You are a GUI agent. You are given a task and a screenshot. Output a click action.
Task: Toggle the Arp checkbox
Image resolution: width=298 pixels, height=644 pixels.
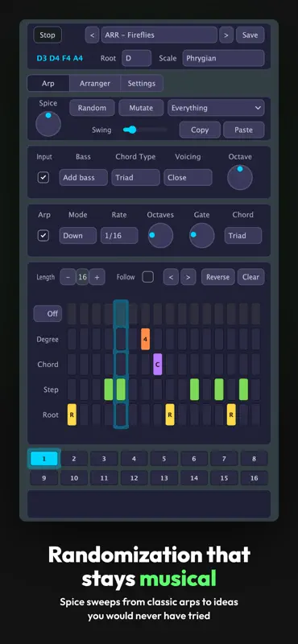[43, 235]
